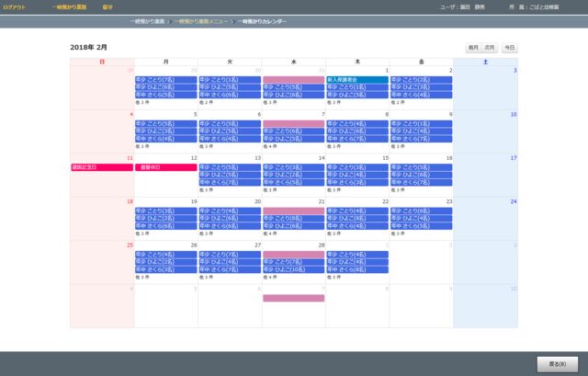Screen dimensions: 588x376
Task: Select the Sunday February 25 day cell
Action: (x=102, y=262)
